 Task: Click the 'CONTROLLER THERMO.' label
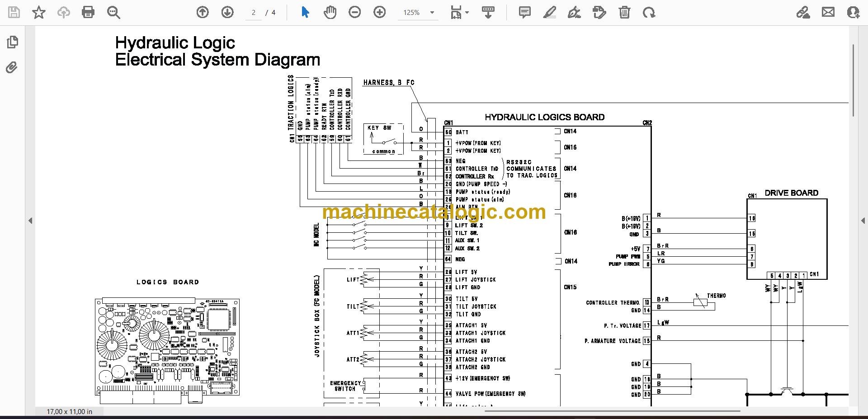613,303
